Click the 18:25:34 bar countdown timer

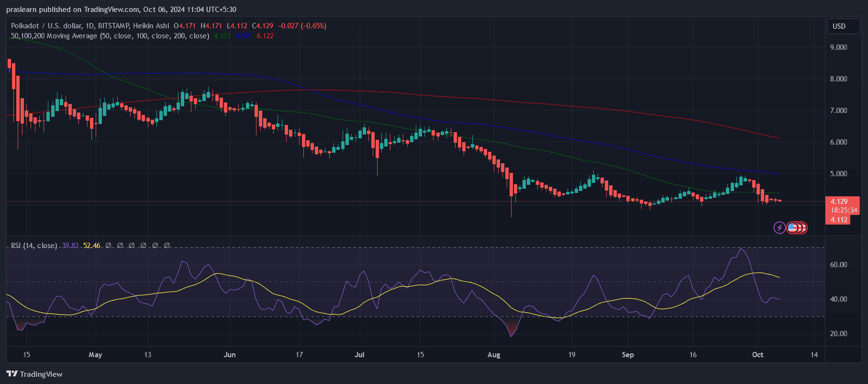click(844, 210)
